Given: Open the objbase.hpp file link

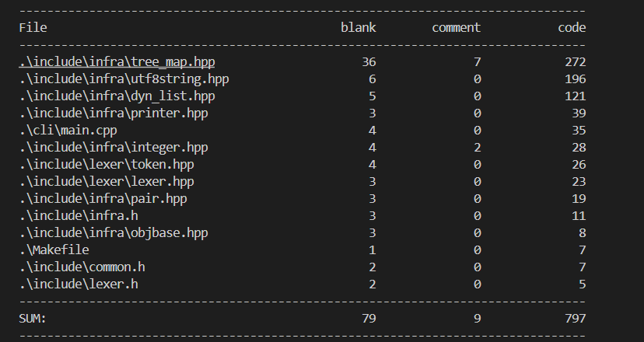Looking at the screenshot, I should point(113,233).
